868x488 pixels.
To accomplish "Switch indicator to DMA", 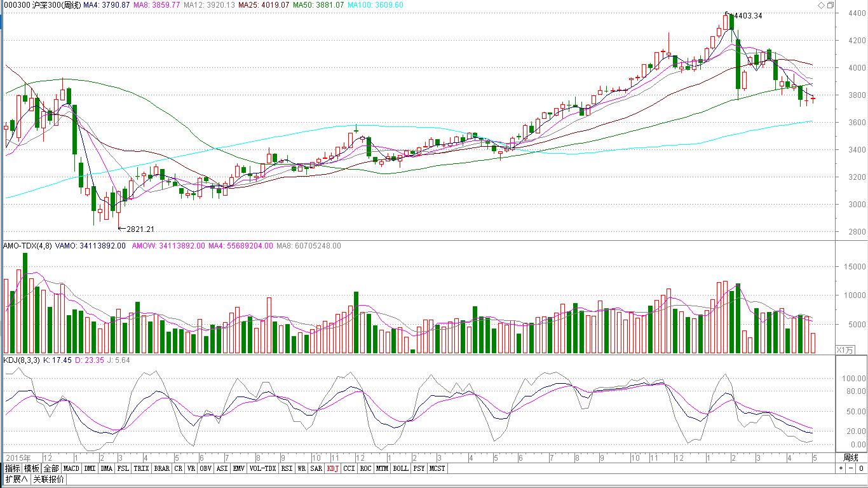I will click(x=106, y=468).
